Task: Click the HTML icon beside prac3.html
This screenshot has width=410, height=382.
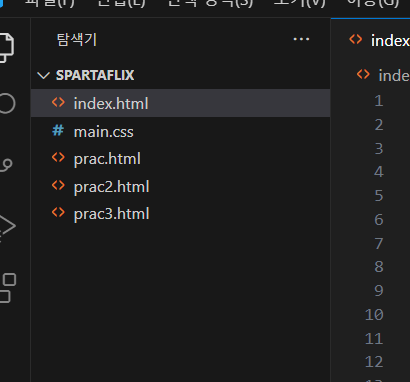Action: pyautogui.click(x=58, y=212)
